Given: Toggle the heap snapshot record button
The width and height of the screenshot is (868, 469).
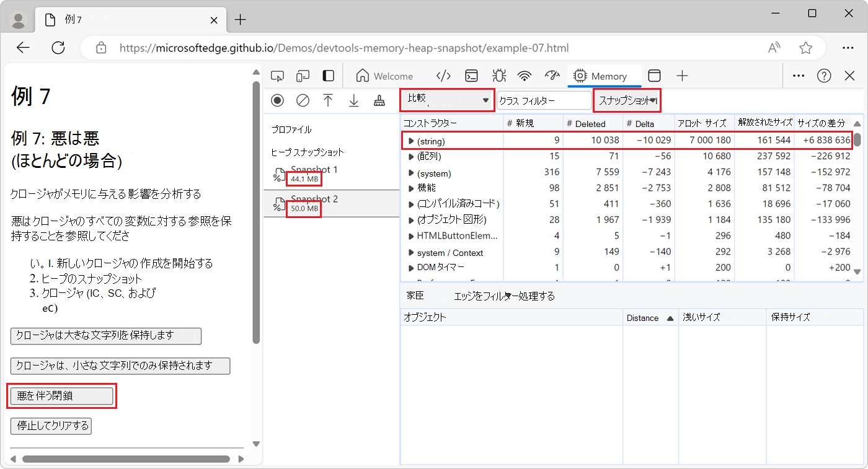Looking at the screenshot, I should pyautogui.click(x=277, y=100).
